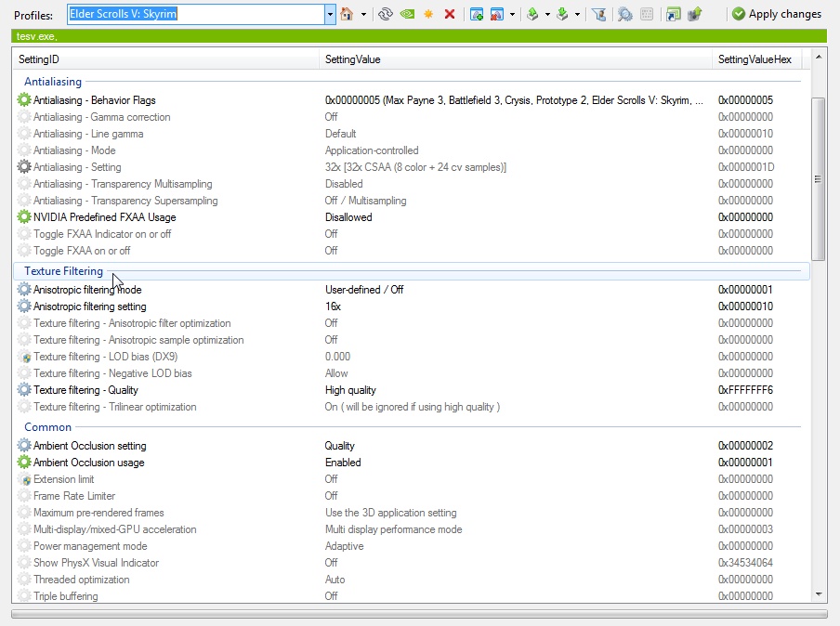840x626 pixels.
Task: Select Antialiasing - Transparency Supersampling row
Action: (x=412, y=201)
